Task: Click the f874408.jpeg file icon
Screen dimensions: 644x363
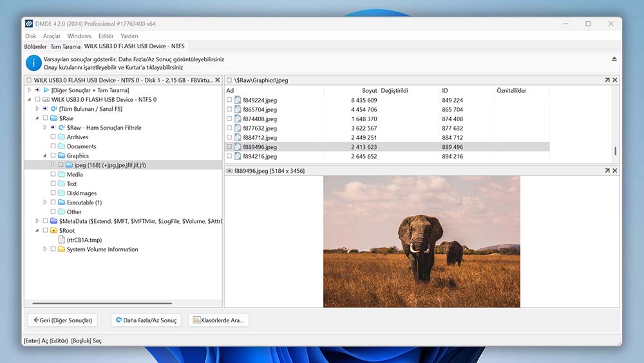Action: click(x=238, y=119)
